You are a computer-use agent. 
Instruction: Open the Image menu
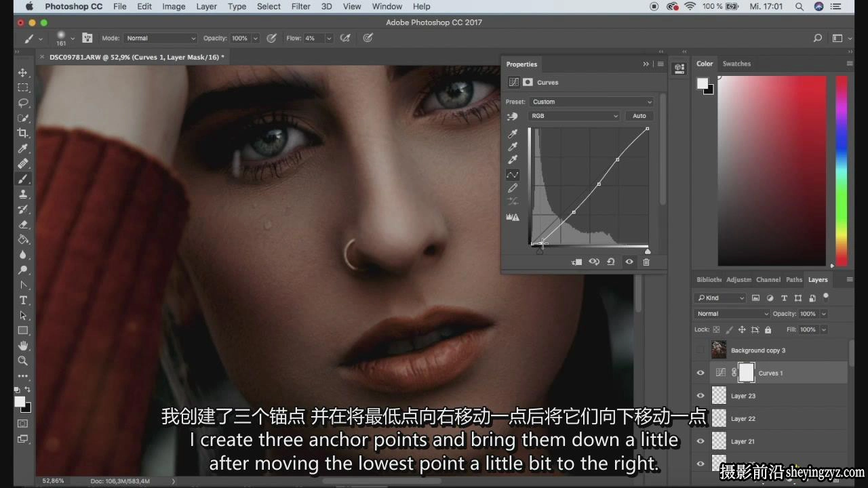(x=174, y=6)
